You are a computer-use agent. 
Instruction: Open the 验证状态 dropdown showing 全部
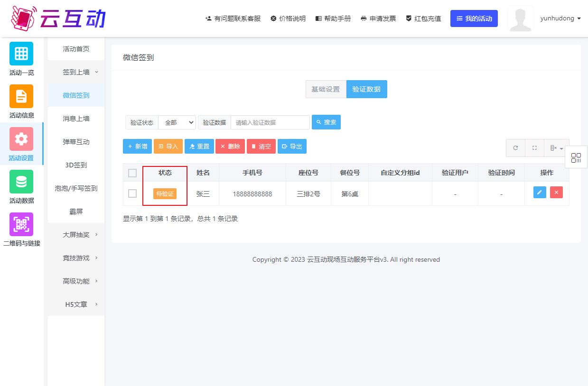click(177, 122)
